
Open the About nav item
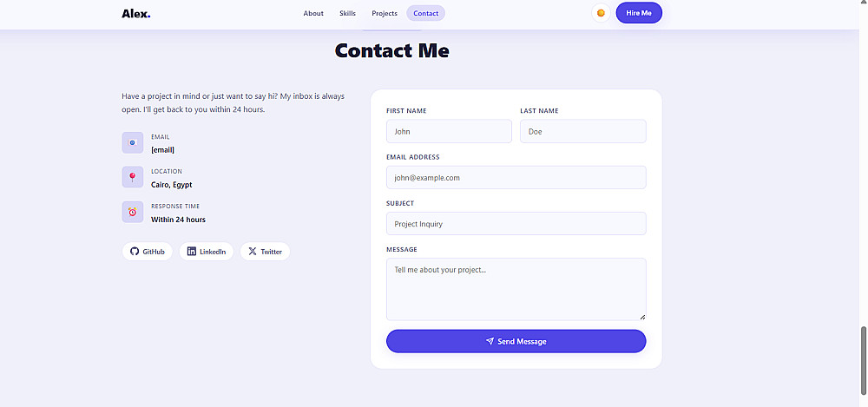tap(313, 13)
